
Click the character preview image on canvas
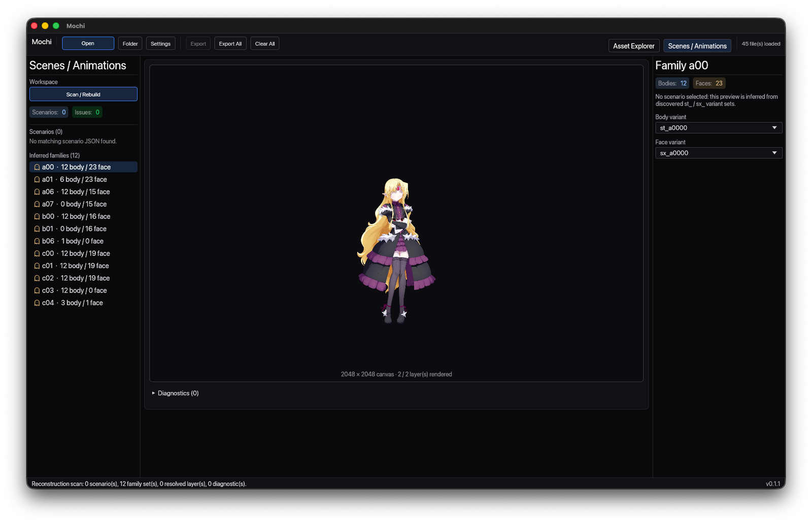pos(396,251)
